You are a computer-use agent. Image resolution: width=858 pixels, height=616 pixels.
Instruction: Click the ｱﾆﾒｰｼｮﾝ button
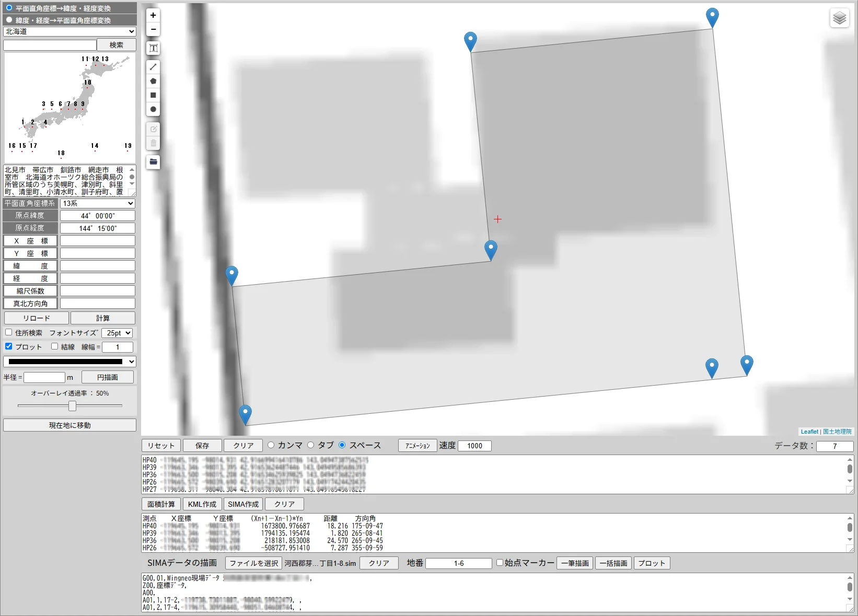pos(418,446)
